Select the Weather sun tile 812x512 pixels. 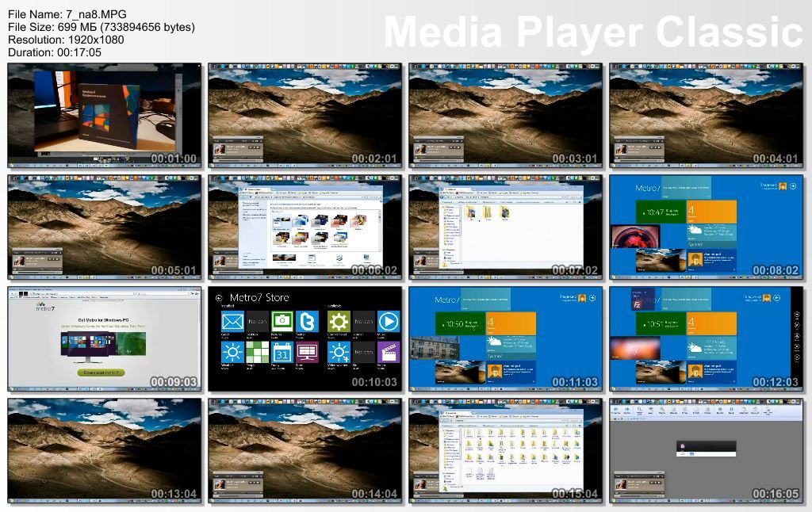(x=232, y=353)
